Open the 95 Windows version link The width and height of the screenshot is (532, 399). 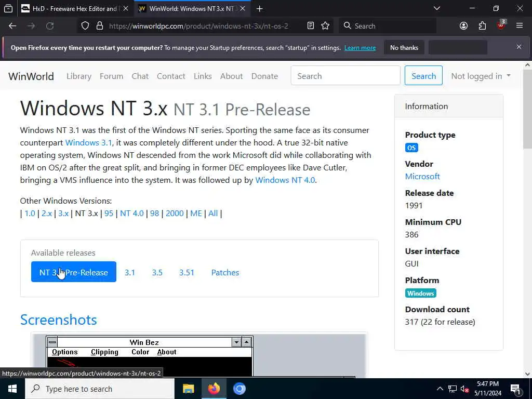click(x=109, y=214)
